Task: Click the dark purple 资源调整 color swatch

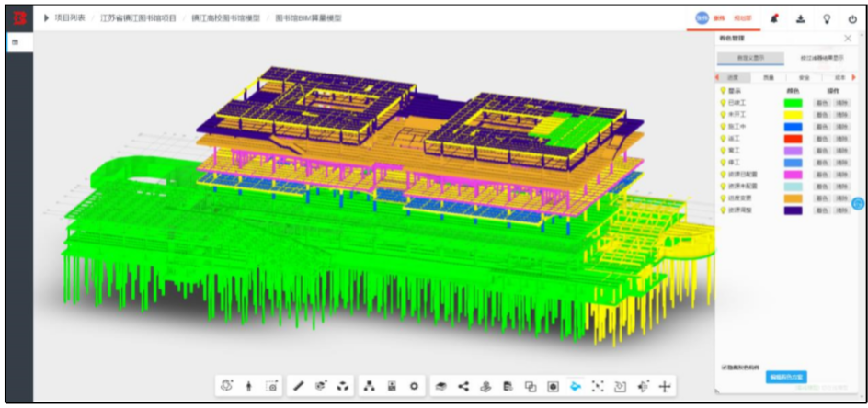Action: 793,210
